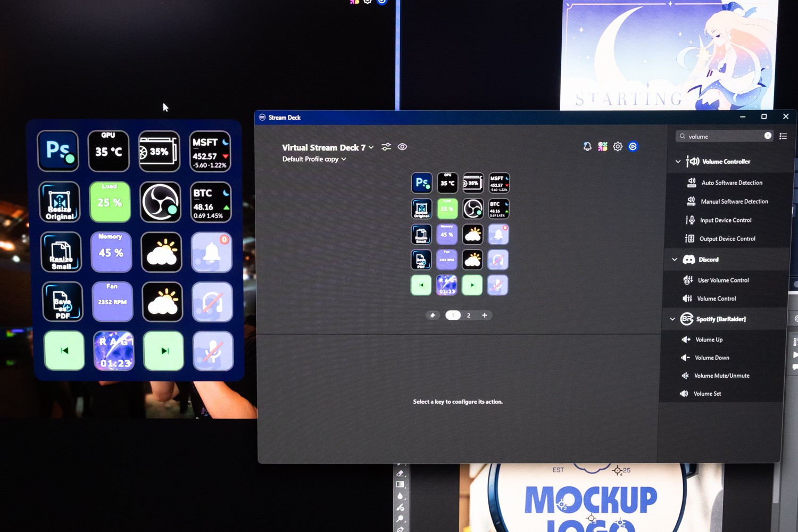
Task: Launch Photoshop from the floating virtual deck
Action: pyautogui.click(x=58, y=151)
